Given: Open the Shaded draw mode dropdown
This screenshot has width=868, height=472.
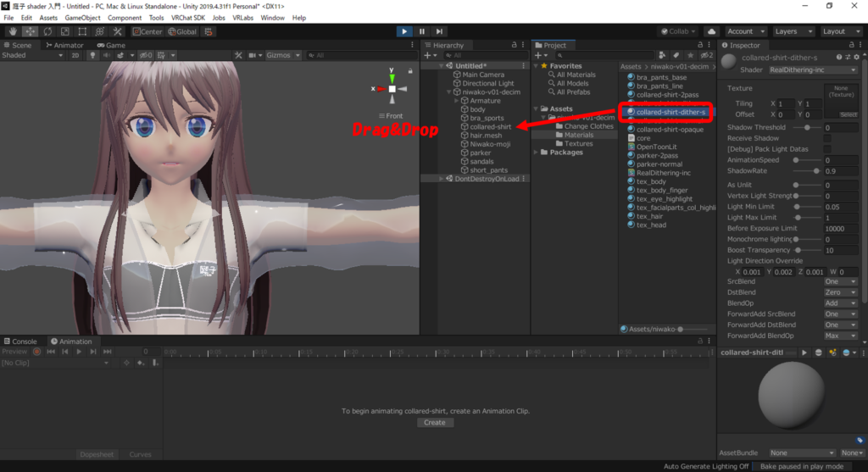Looking at the screenshot, I should pos(32,55).
